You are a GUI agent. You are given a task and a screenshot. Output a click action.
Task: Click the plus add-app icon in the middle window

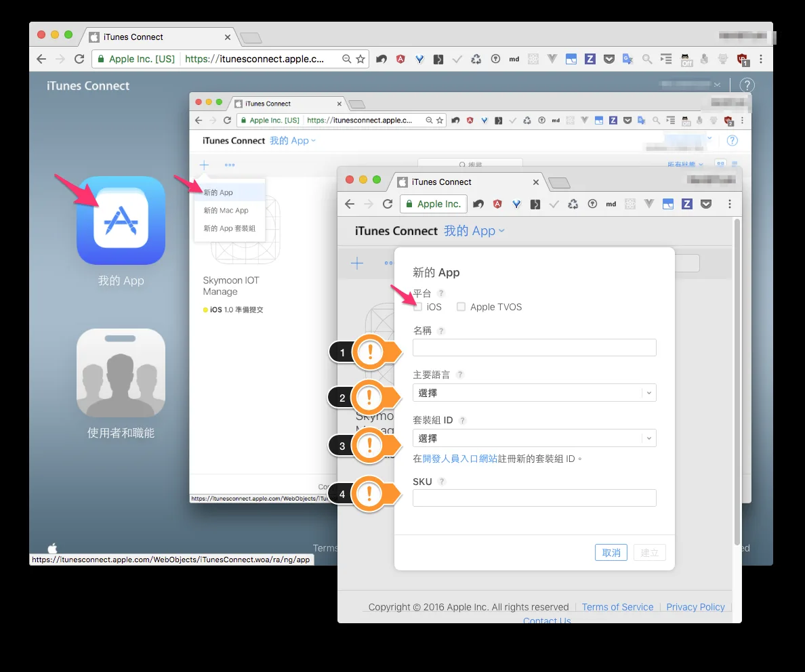pos(205,165)
